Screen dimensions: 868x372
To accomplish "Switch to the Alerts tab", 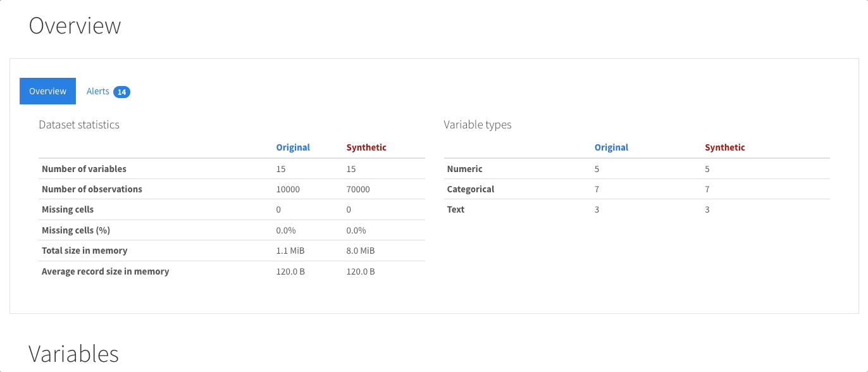I will 98,91.
